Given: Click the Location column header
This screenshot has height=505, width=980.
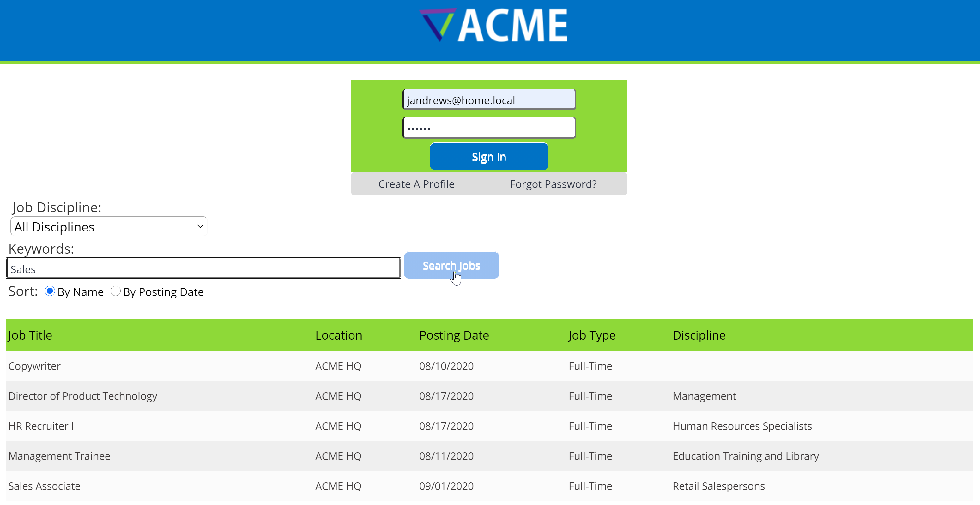Looking at the screenshot, I should click(x=338, y=335).
